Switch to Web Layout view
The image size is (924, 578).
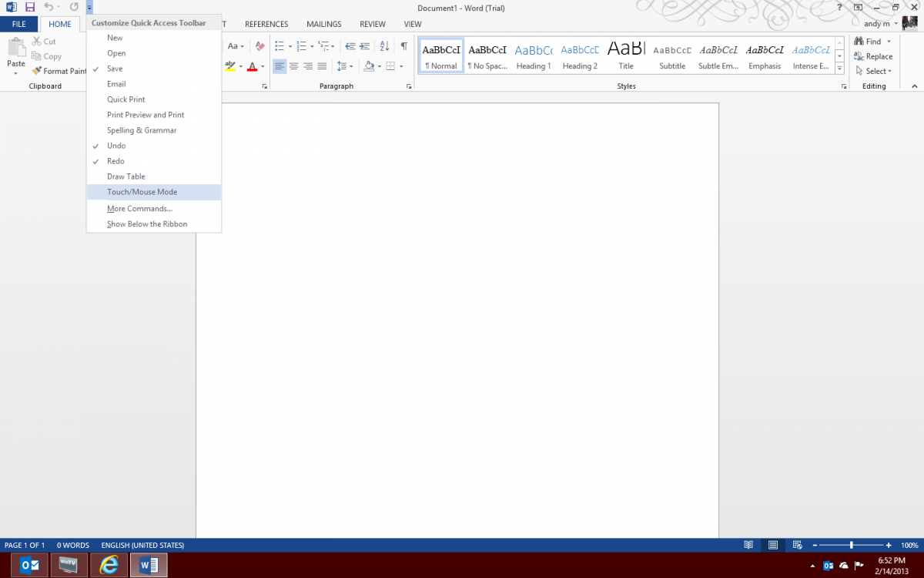pyautogui.click(x=797, y=545)
